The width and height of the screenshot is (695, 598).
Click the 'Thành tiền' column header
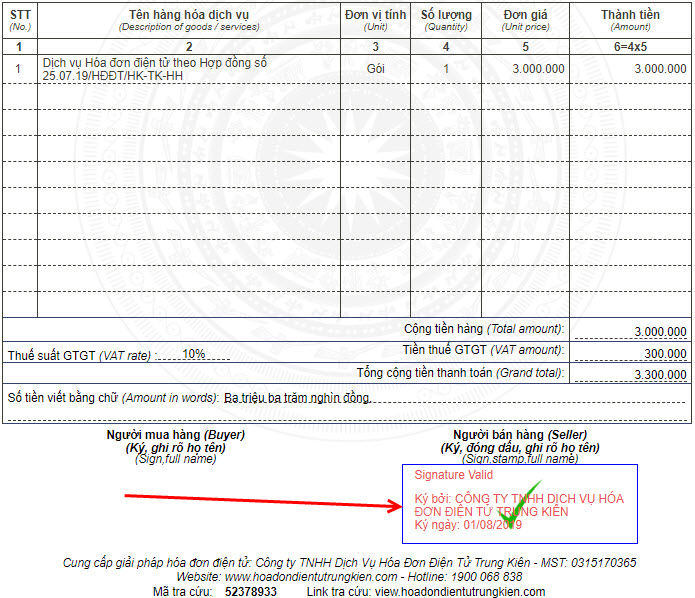coord(630,15)
